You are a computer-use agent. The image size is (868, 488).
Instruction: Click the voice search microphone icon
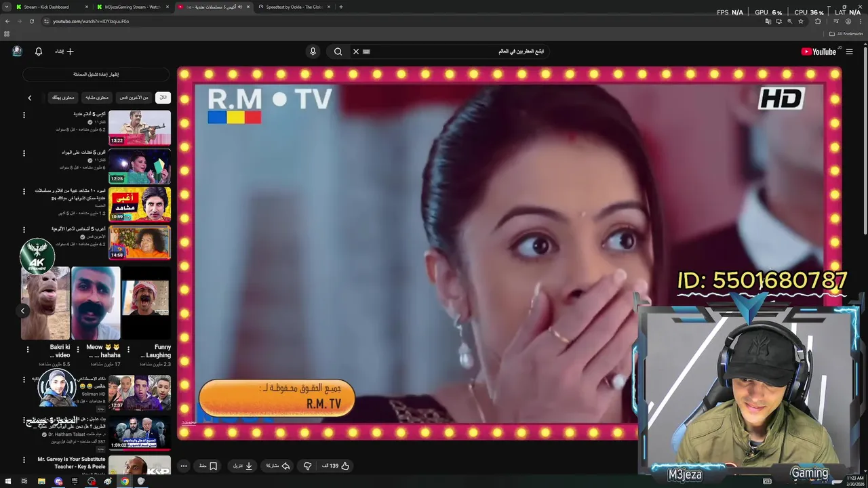[313, 52]
